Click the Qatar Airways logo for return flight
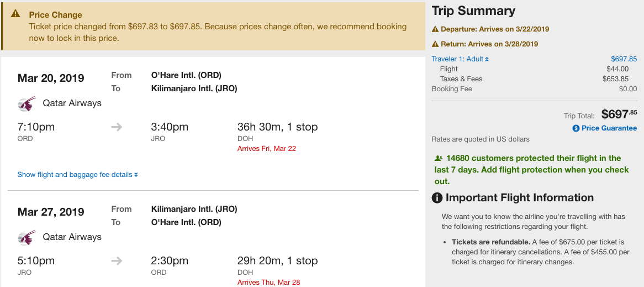644x287 pixels. 26,237
